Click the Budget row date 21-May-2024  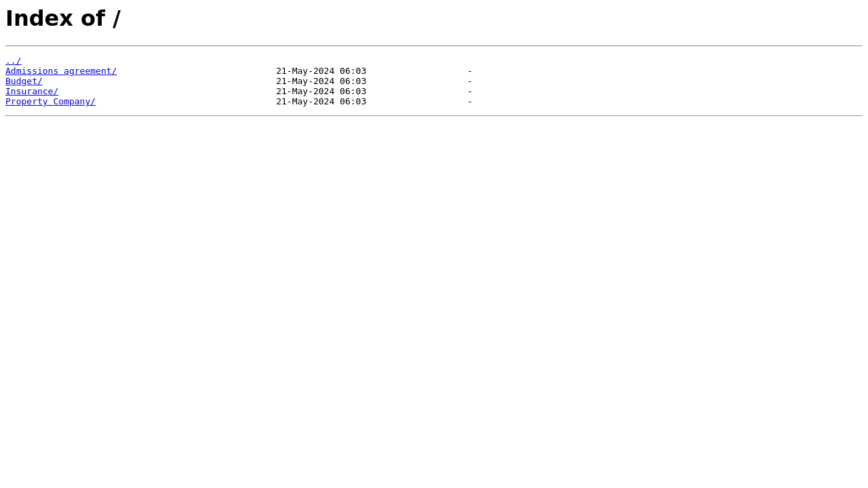click(x=305, y=81)
